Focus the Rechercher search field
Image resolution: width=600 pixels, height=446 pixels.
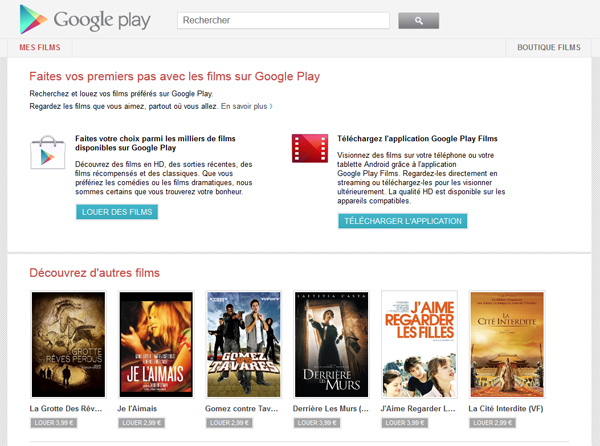[x=283, y=20]
